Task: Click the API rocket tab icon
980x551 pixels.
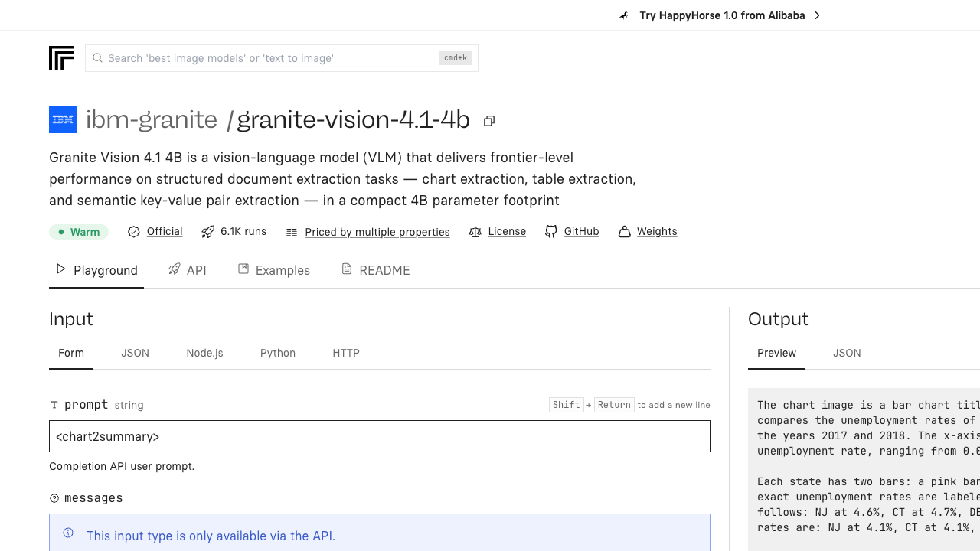Action: coord(175,269)
